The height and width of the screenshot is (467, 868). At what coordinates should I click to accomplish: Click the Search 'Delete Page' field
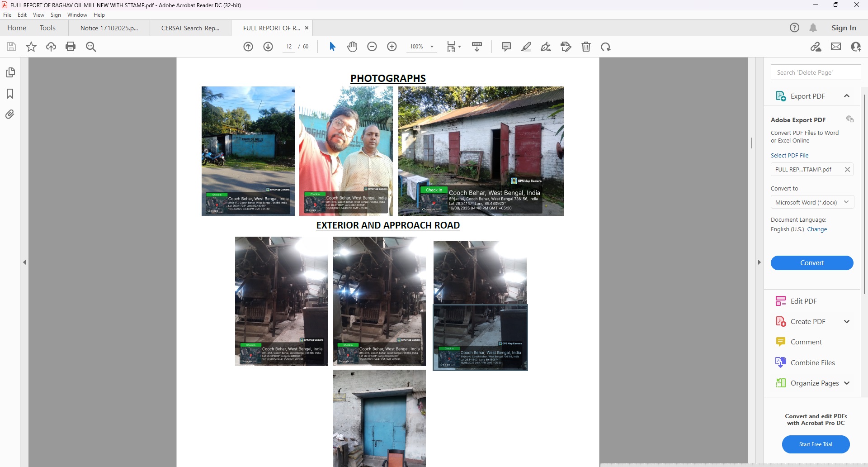(816, 72)
